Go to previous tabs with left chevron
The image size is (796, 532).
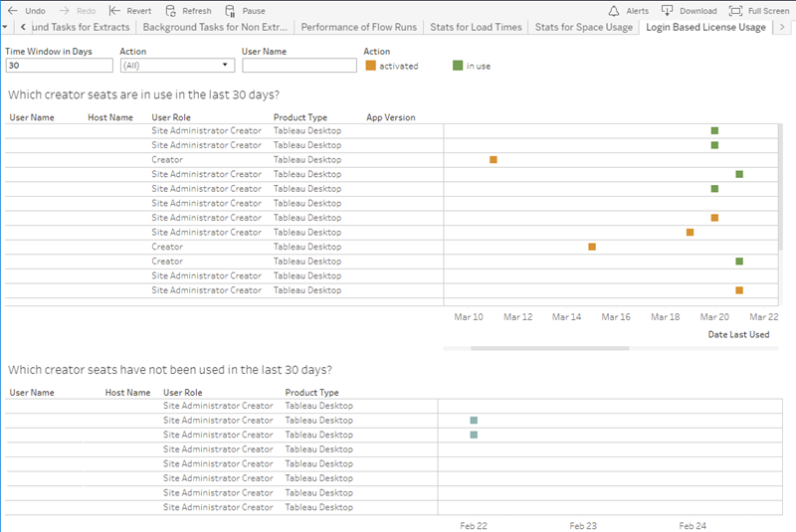pos(23,27)
